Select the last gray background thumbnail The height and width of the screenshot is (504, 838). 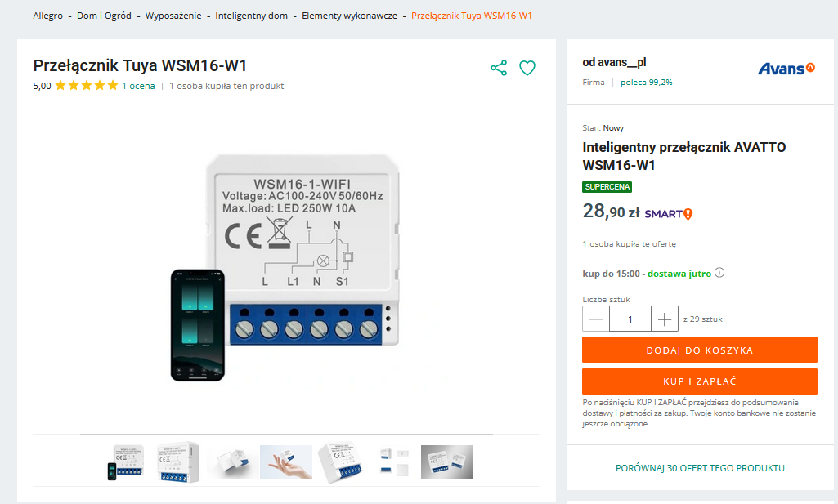click(x=446, y=462)
